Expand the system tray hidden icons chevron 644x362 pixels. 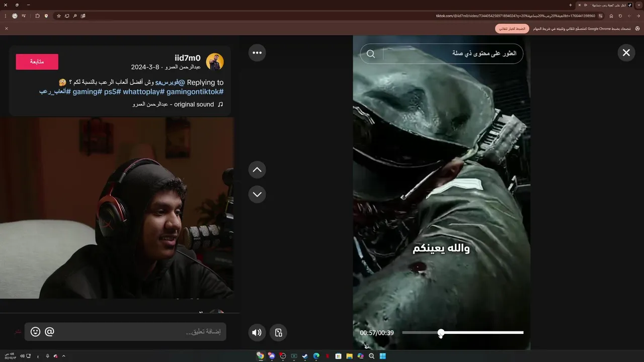(63, 356)
